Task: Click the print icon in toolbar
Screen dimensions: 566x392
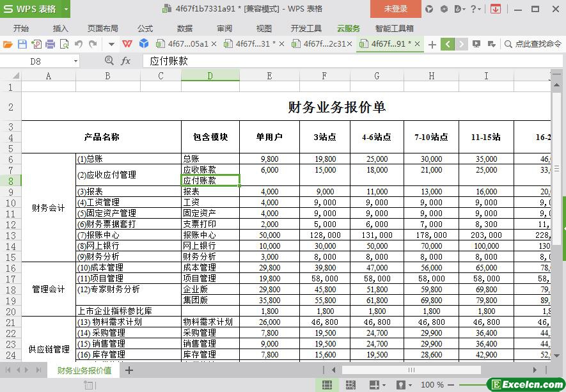Action: [x=50, y=44]
